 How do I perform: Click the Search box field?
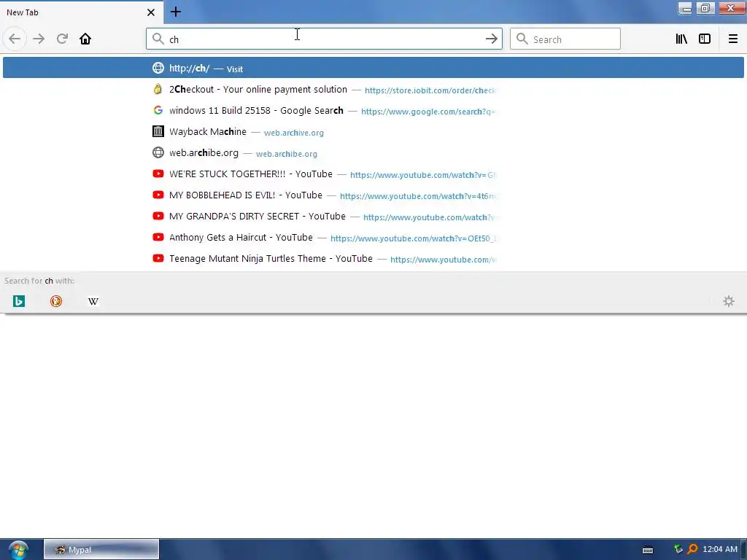[565, 39]
